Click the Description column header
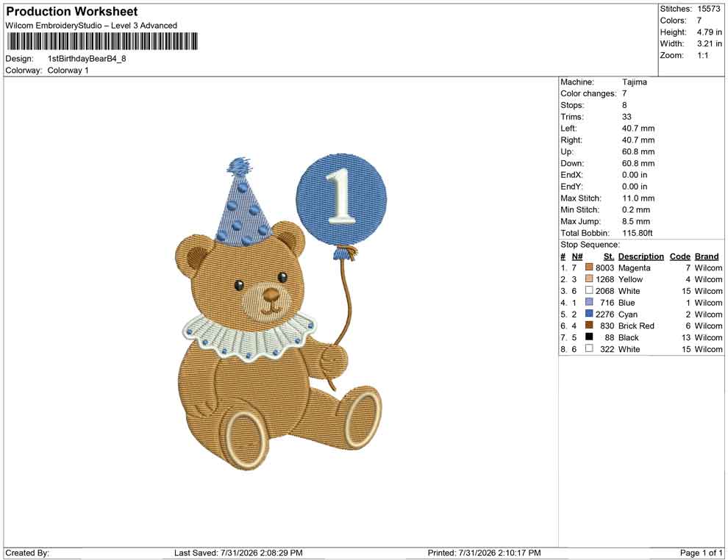Viewport: 728px width, 560px height. [x=640, y=256]
